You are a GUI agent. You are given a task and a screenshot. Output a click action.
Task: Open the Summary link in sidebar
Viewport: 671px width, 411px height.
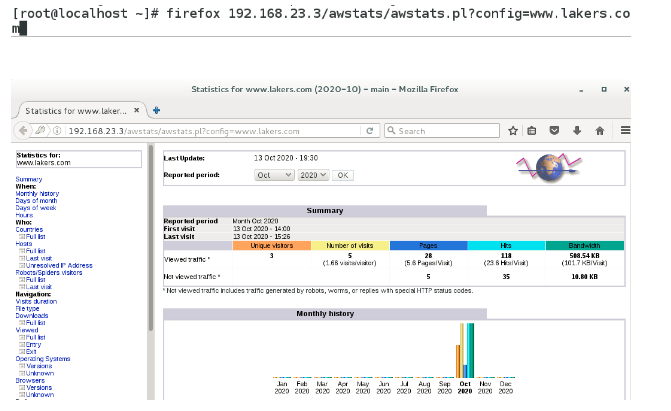tap(29, 179)
